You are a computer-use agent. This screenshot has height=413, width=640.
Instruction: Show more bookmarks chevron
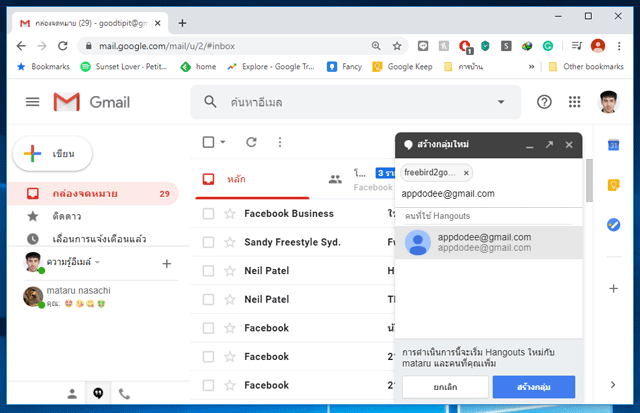click(531, 67)
